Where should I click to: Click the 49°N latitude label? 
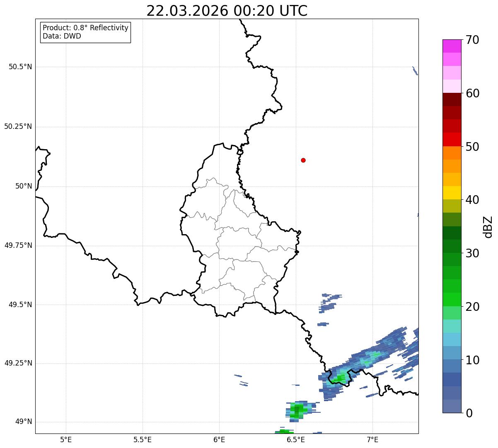pyautogui.click(x=24, y=421)
